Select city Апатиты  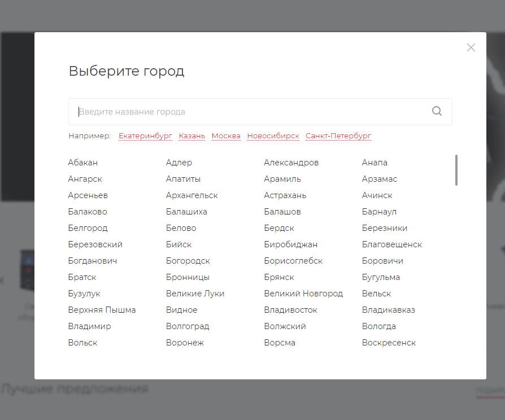(183, 179)
